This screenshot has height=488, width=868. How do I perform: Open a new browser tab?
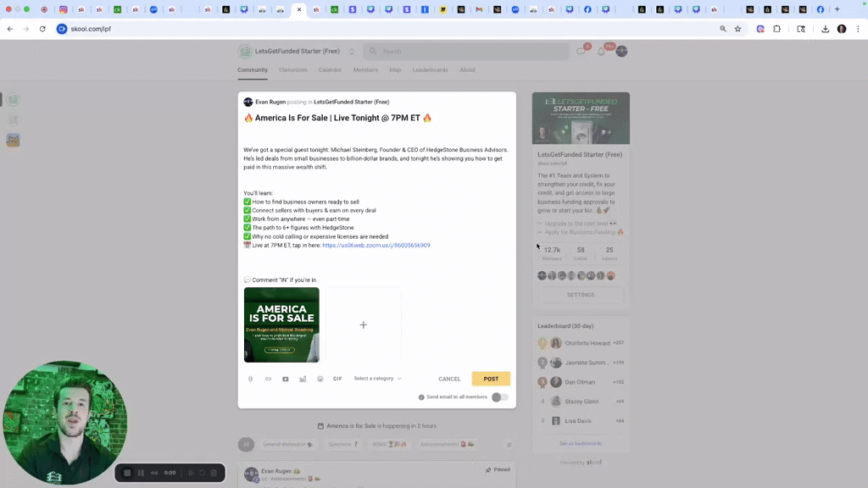pyautogui.click(x=837, y=9)
